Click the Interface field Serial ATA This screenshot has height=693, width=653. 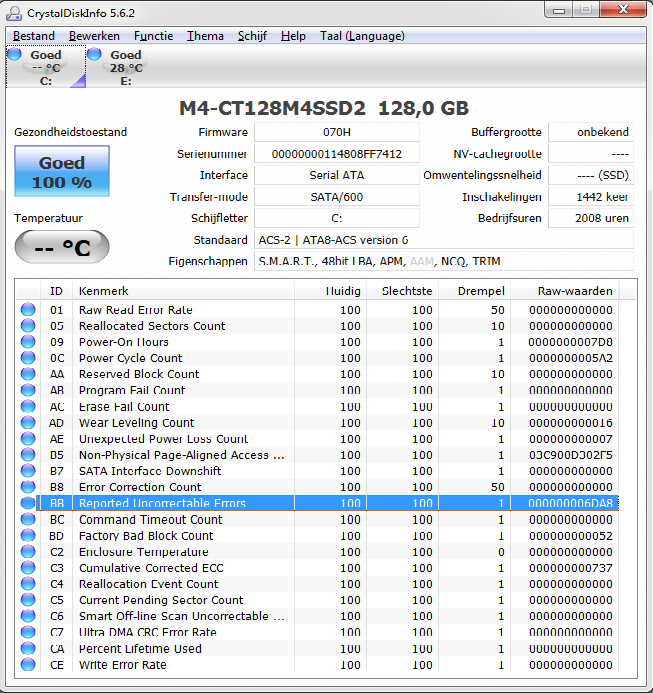click(337, 175)
